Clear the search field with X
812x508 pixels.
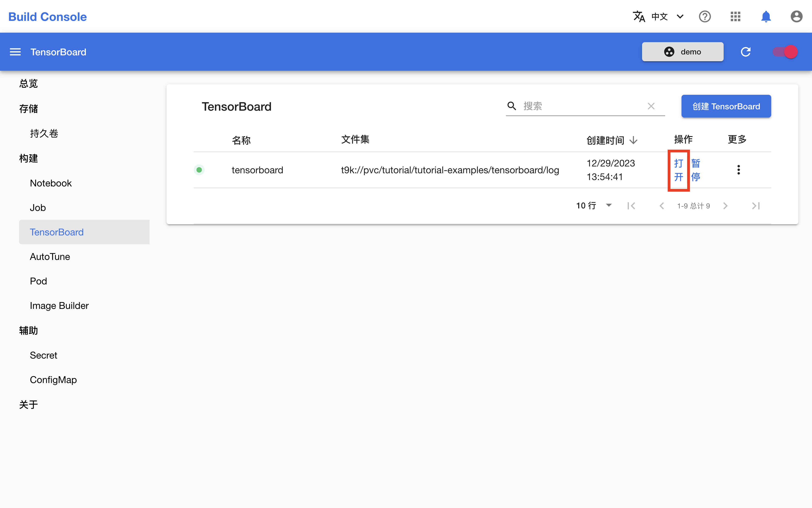[651, 106]
